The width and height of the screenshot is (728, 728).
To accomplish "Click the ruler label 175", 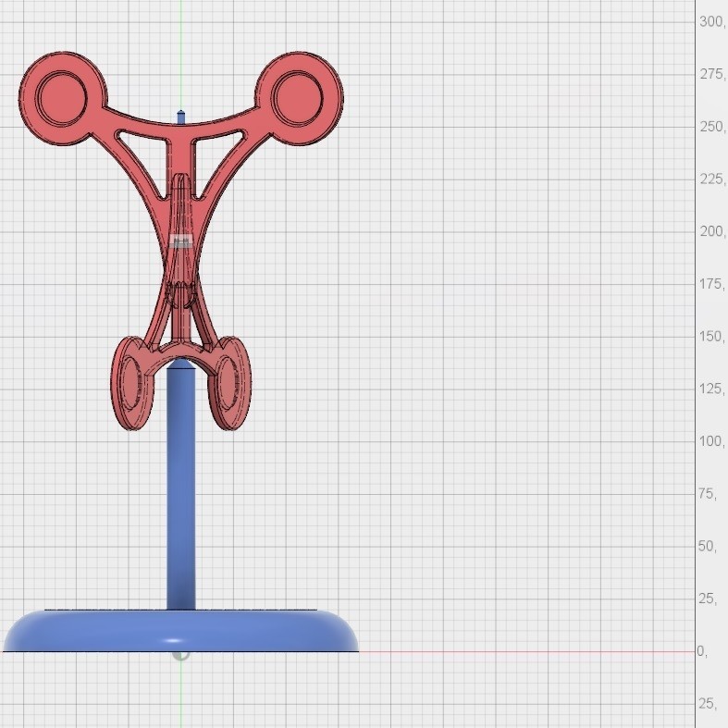I will (x=711, y=284).
